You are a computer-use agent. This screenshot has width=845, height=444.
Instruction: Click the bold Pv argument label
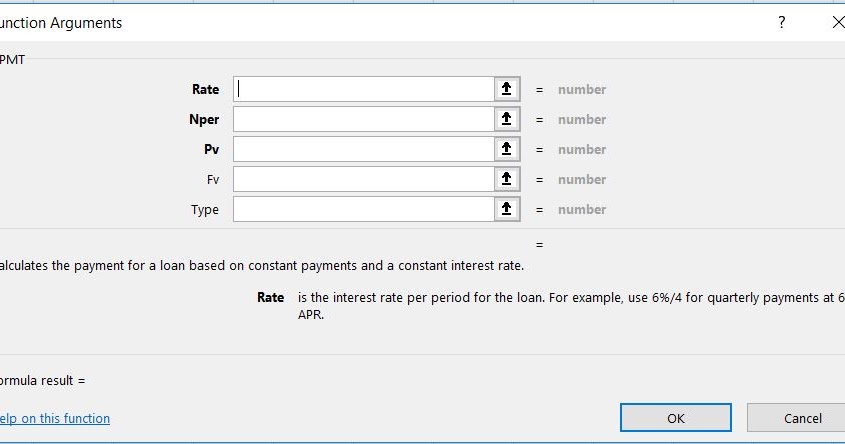[211, 149]
